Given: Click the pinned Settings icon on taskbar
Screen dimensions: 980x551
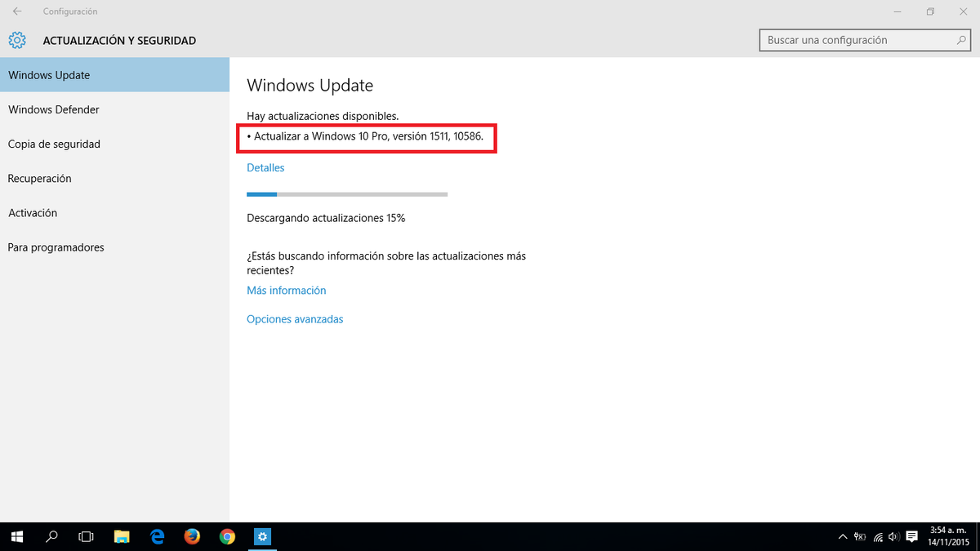Looking at the screenshot, I should [261, 536].
